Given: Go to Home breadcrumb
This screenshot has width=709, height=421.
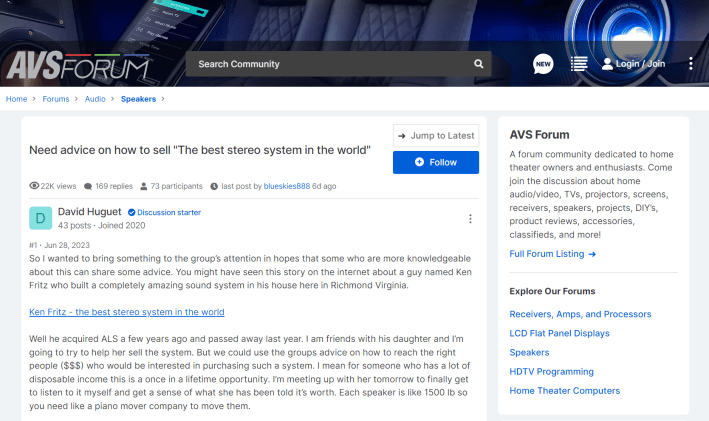Looking at the screenshot, I should 16,99.
